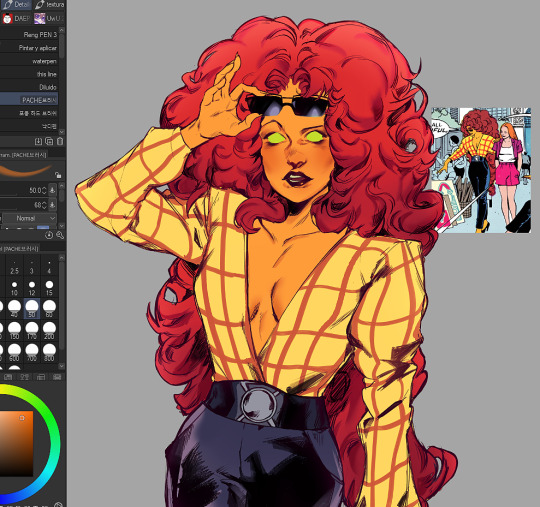Choose the waterpen sub tool
Screen dimensions: 540x507
click(29, 61)
